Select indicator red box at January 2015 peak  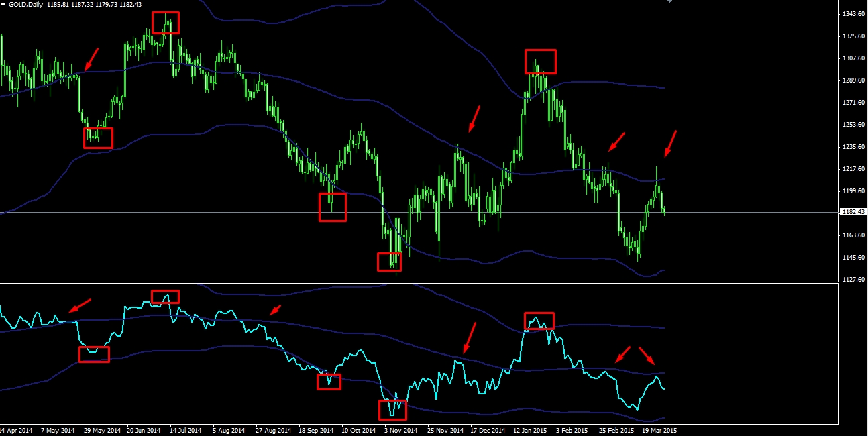pyautogui.click(x=539, y=321)
